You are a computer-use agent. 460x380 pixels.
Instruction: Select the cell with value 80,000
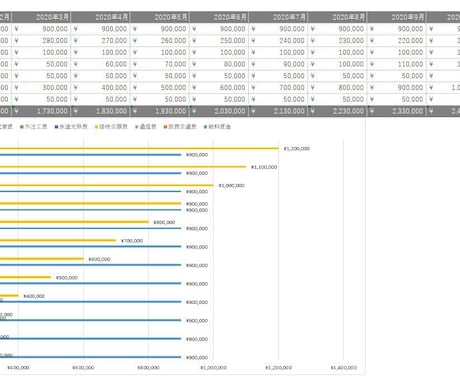219,64
